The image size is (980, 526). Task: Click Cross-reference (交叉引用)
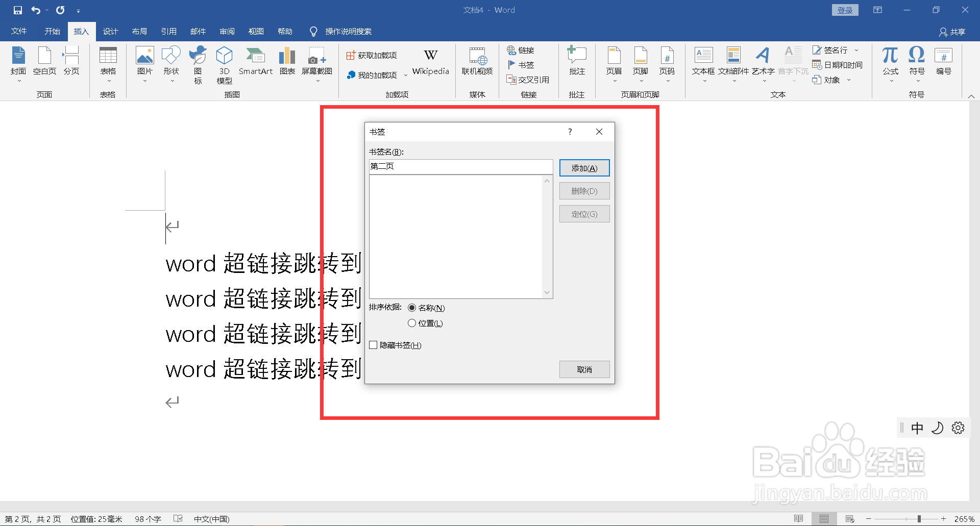point(528,80)
